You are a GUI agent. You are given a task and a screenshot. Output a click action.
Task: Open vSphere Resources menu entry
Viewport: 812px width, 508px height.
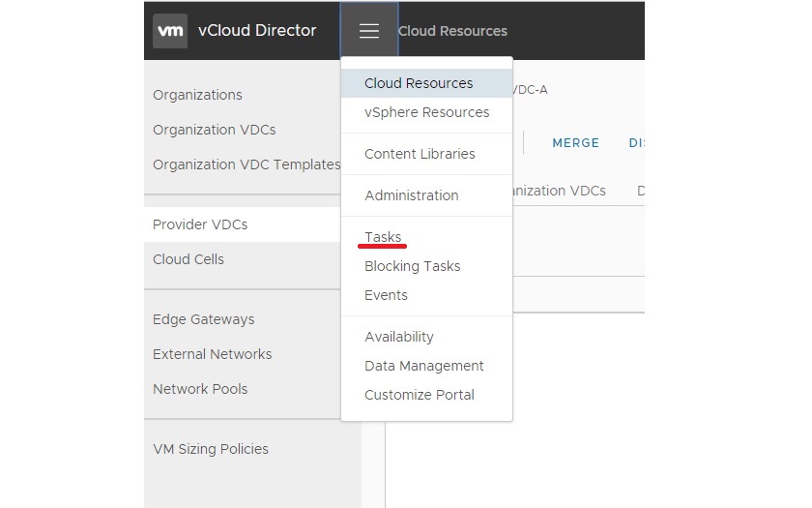(426, 112)
